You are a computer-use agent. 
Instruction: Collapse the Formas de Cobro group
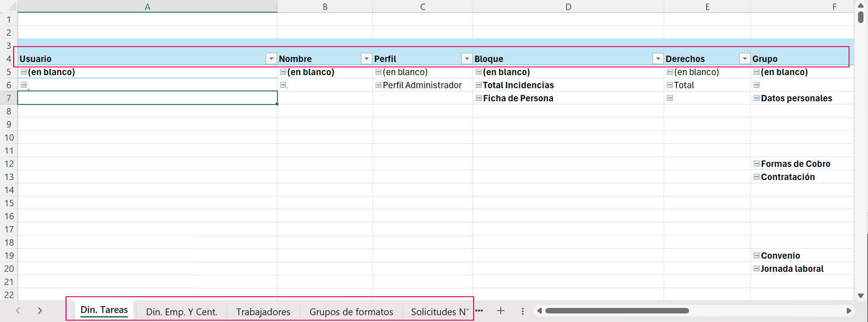click(756, 163)
